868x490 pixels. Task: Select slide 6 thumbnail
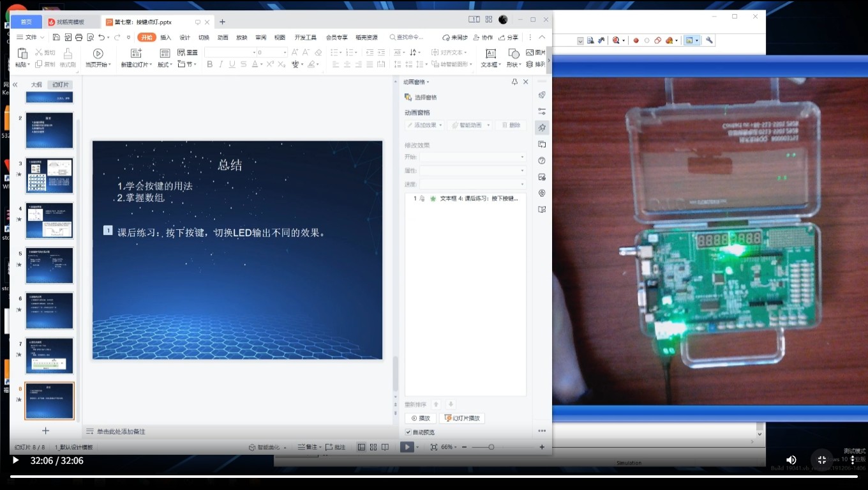click(x=49, y=310)
